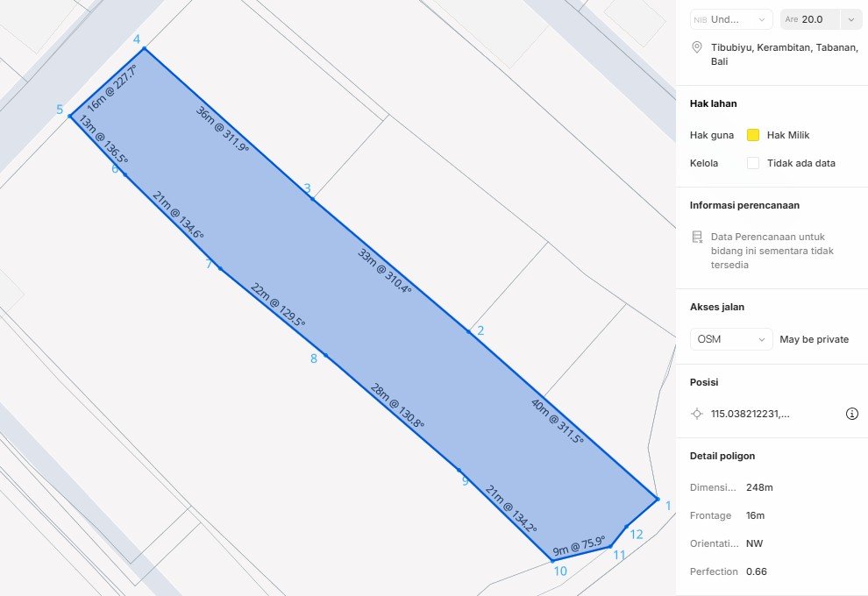The image size is (868, 596).
Task: Select polygon vertex 1 on the map
Action: coord(657,499)
